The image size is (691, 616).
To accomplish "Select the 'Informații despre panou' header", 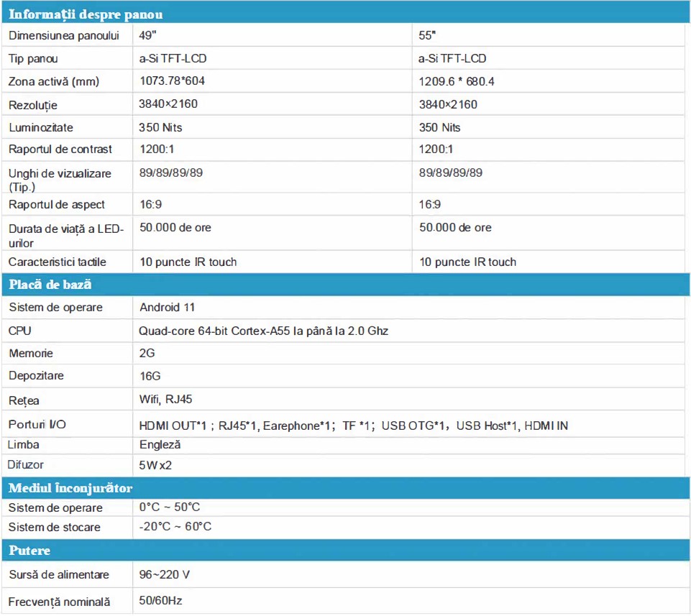I will (x=86, y=14).
